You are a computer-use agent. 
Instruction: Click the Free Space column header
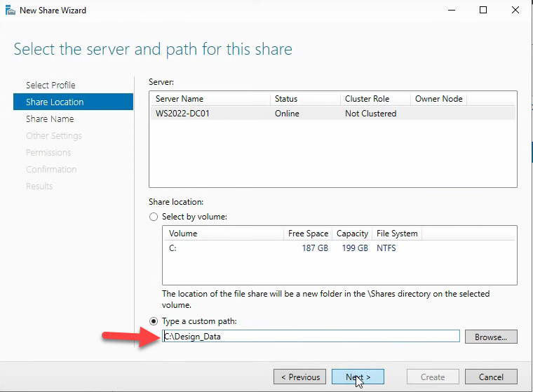click(x=308, y=234)
